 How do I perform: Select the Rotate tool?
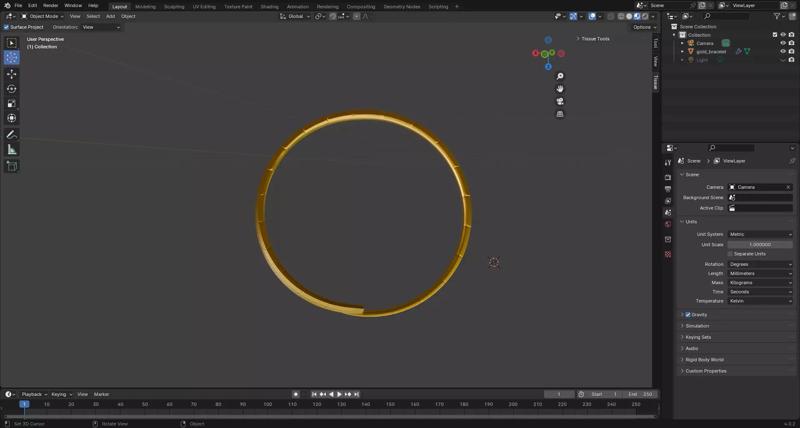(x=12, y=89)
